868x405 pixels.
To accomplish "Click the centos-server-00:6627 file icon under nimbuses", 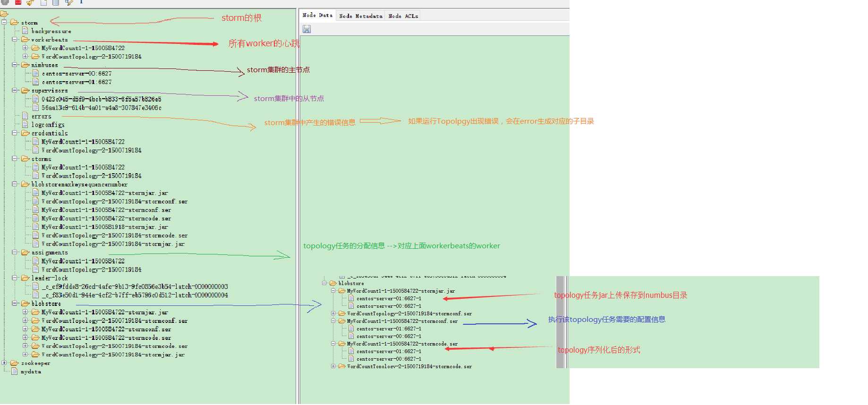I will point(35,73).
